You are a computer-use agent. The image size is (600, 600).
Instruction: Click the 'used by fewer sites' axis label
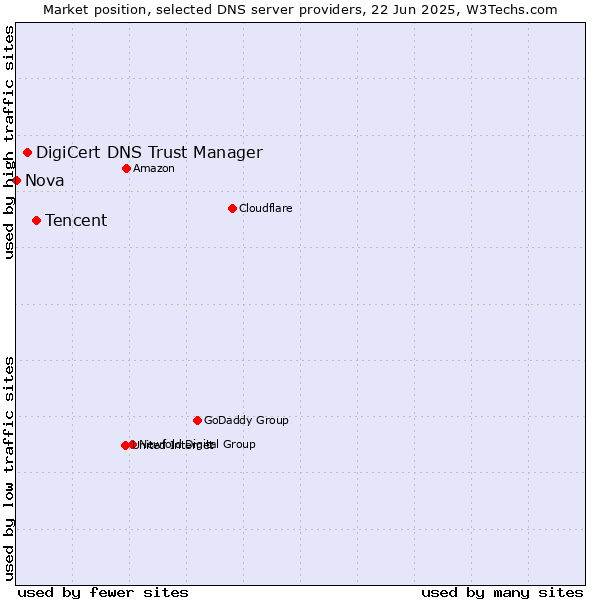coord(103,593)
